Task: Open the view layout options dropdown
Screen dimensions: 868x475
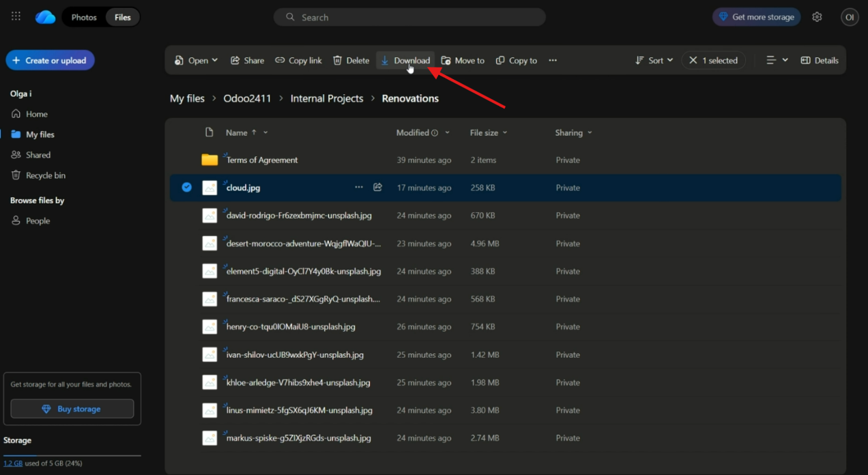Action: click(777, 61)
